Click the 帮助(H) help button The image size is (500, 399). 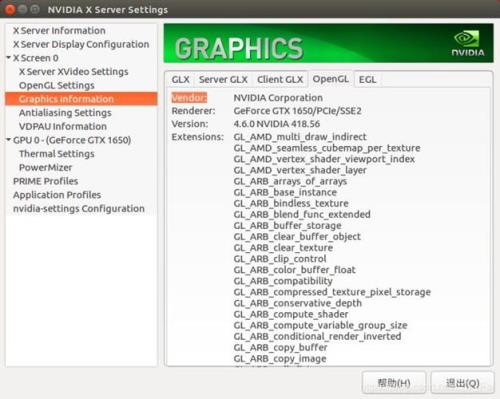tap(394, 383)
